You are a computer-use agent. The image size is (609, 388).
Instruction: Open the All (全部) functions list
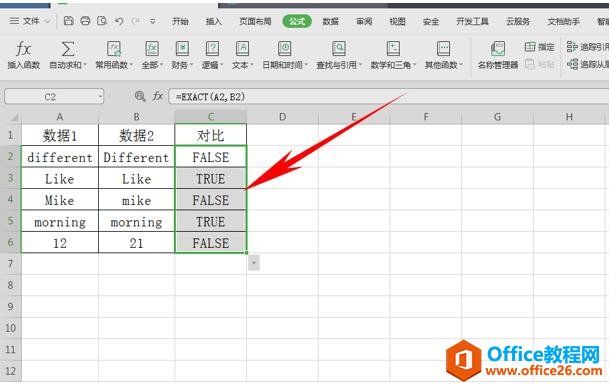(x=152, y=55)
